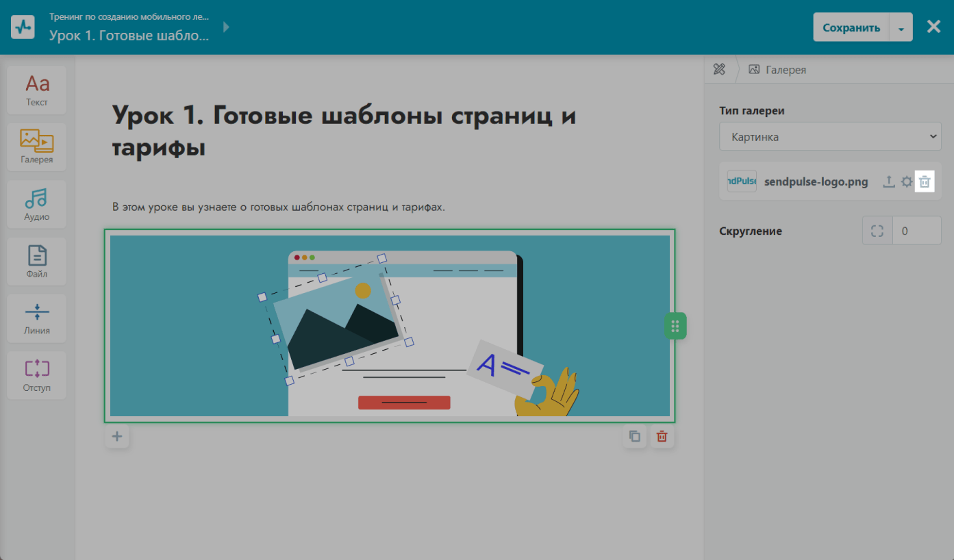
Task: Insert a Линия divider block
Action: click(x=37, y=318)
